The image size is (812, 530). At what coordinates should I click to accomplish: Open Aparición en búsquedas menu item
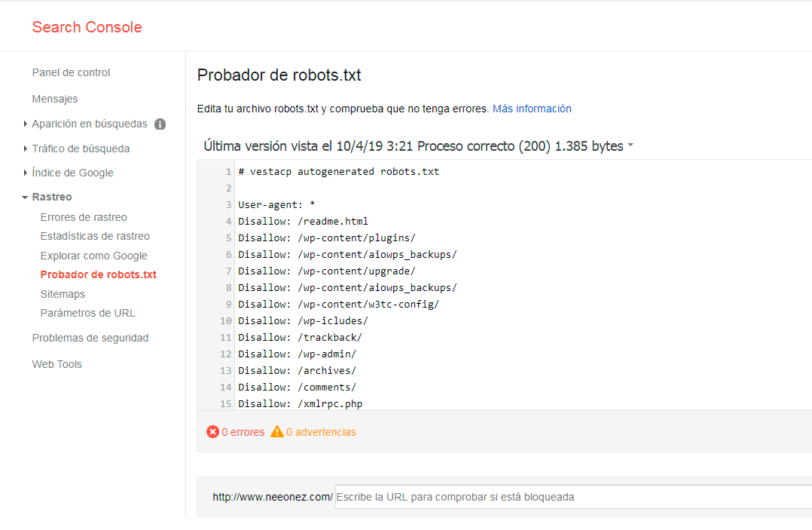pos(90,124)
